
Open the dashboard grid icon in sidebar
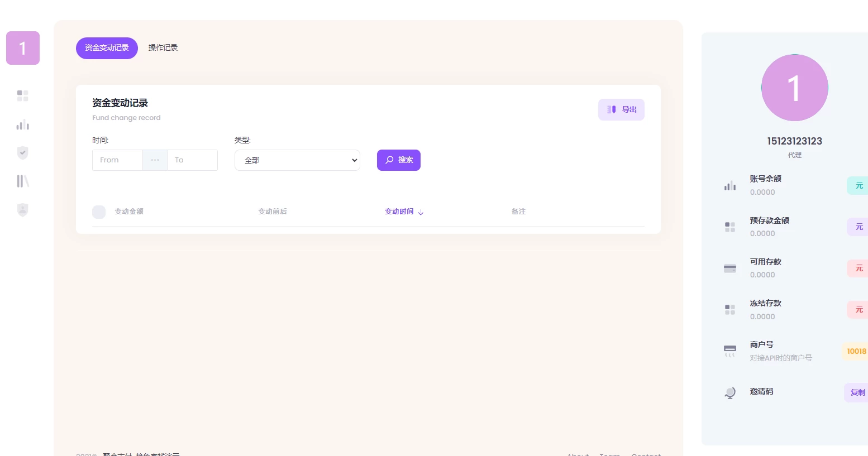22,95
